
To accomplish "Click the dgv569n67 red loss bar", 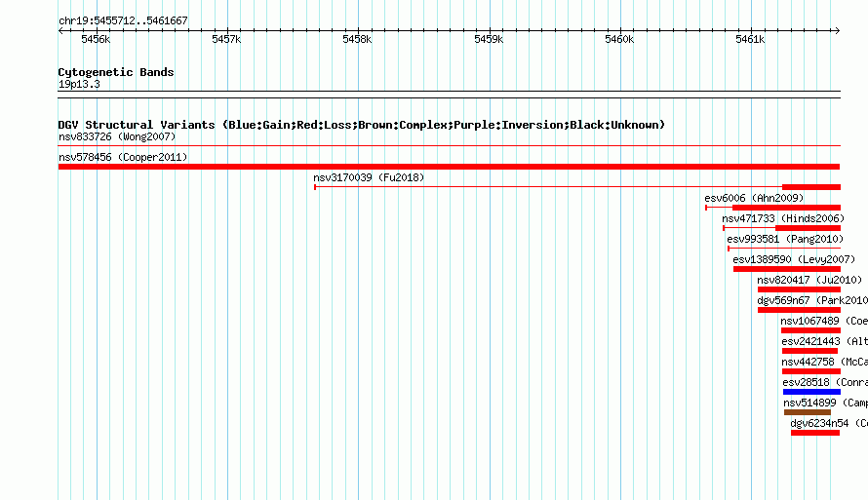I will (x=799, y=310).
